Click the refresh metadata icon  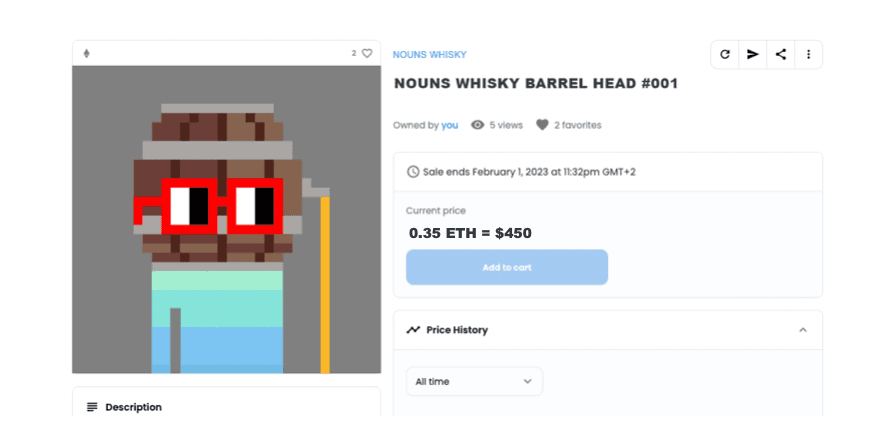click(725, 55)
